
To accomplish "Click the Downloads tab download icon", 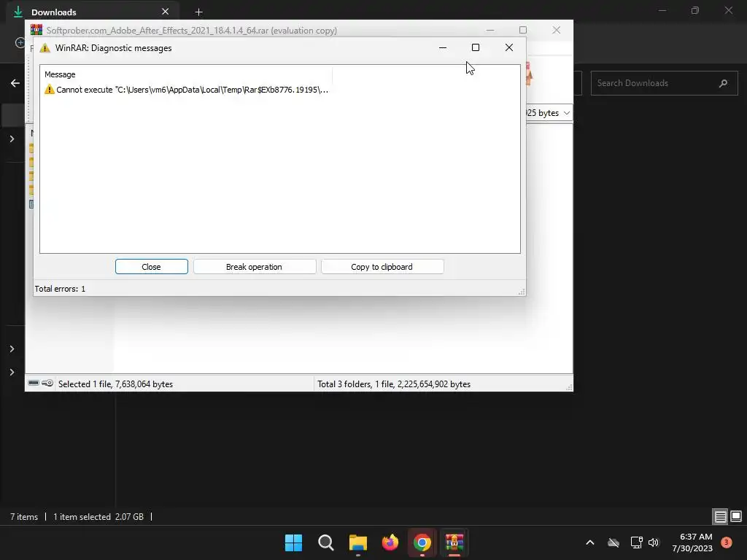I will [18, 12].
